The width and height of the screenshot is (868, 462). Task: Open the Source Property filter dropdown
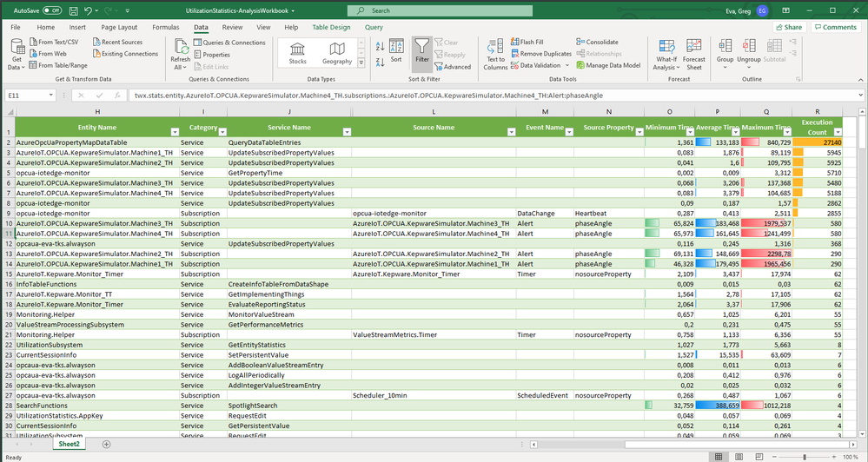point(639,132)
